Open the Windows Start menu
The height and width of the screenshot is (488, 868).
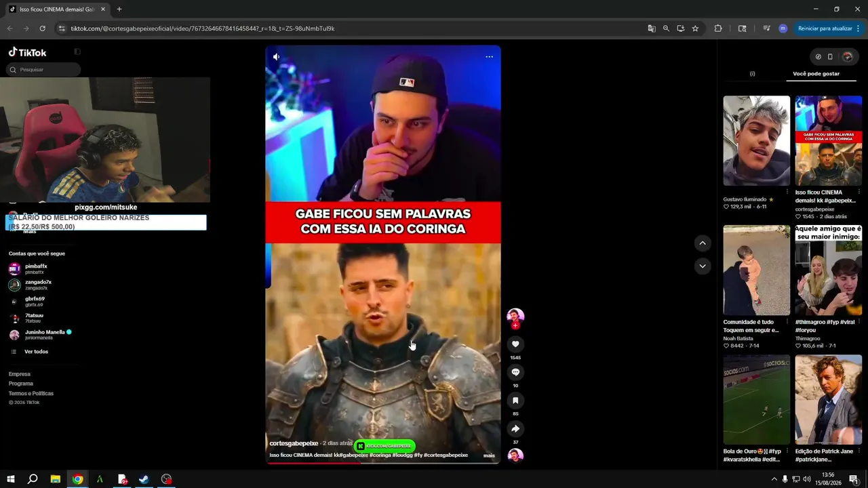tap(10, 479)
